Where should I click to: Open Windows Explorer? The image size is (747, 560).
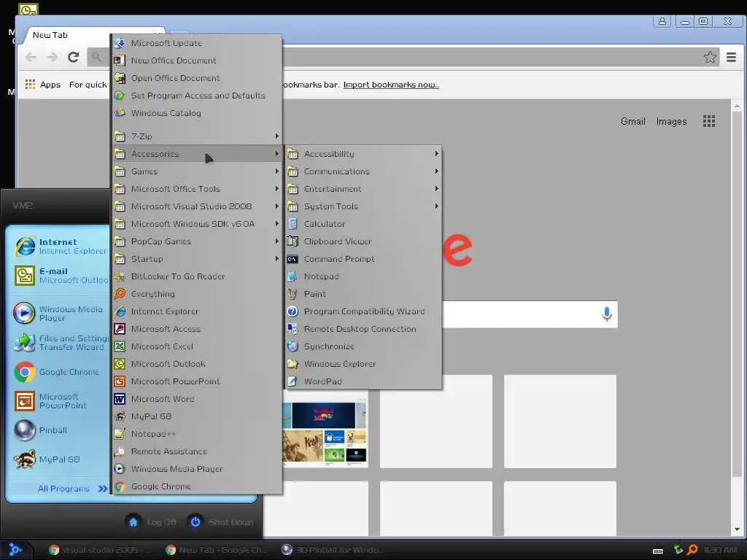click(x=363, y=364)
